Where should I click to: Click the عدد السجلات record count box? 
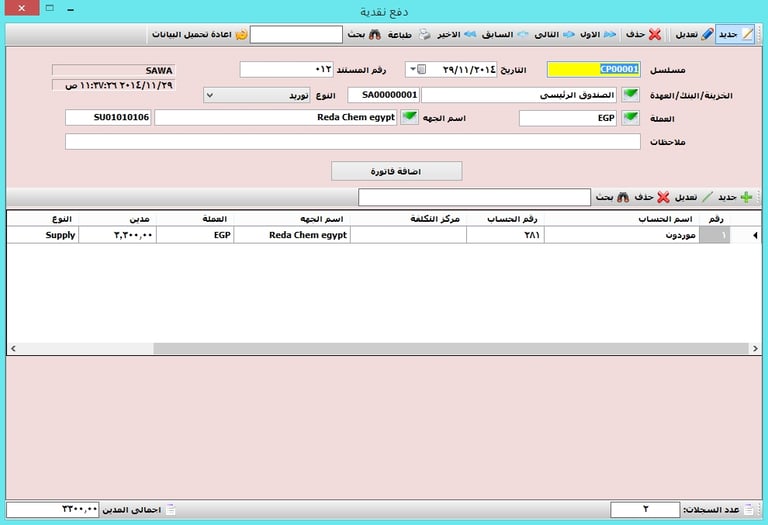pos(645,509)
